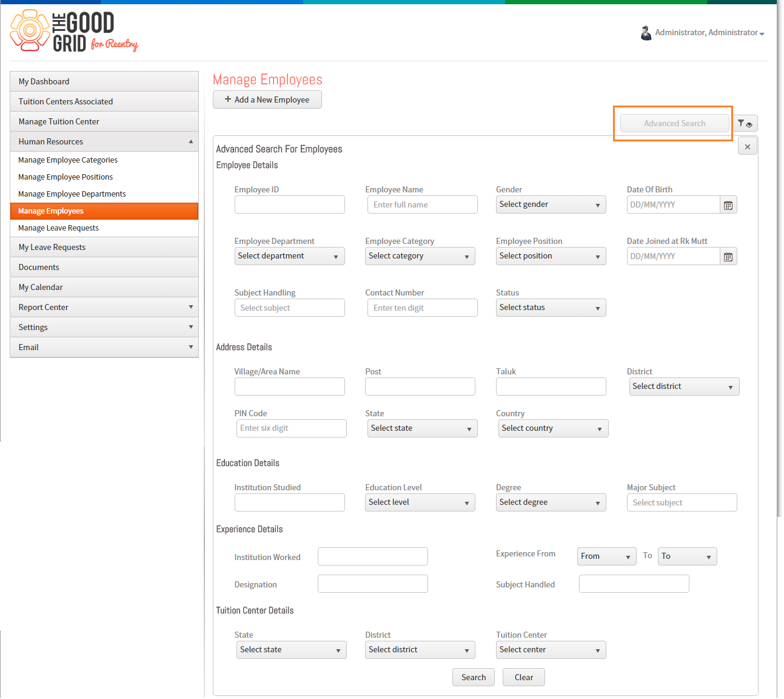The width and height of the screenshot is (784, 699).
Task: Expand the Settings section
Action: (104, 327)
